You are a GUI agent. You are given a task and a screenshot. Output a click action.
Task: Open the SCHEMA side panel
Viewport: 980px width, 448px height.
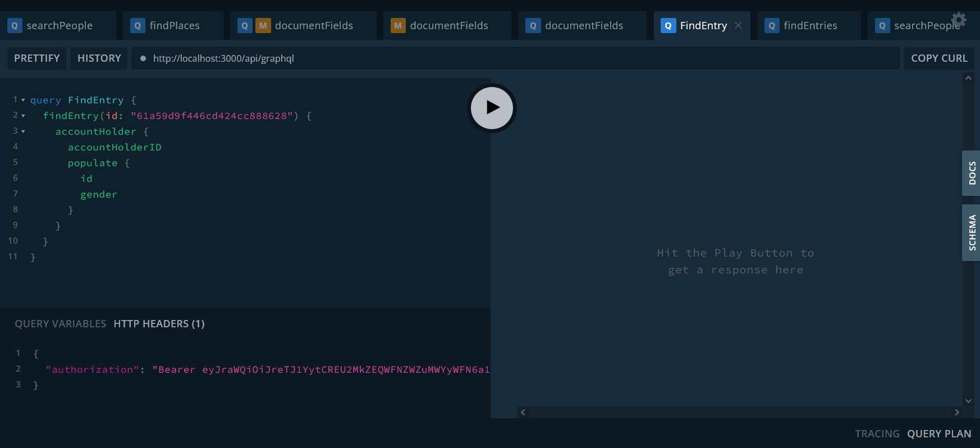click(972, 232)
